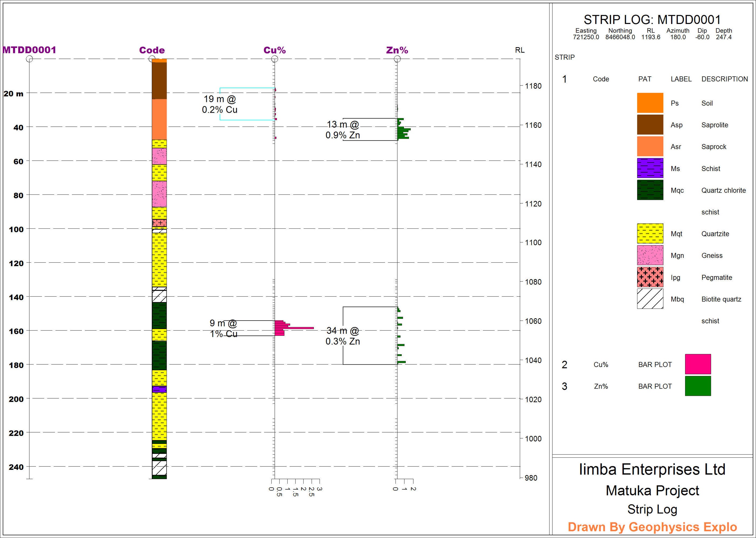Click the "13 m @ 0.9% Zn" annotation

(x=343, y=129)
